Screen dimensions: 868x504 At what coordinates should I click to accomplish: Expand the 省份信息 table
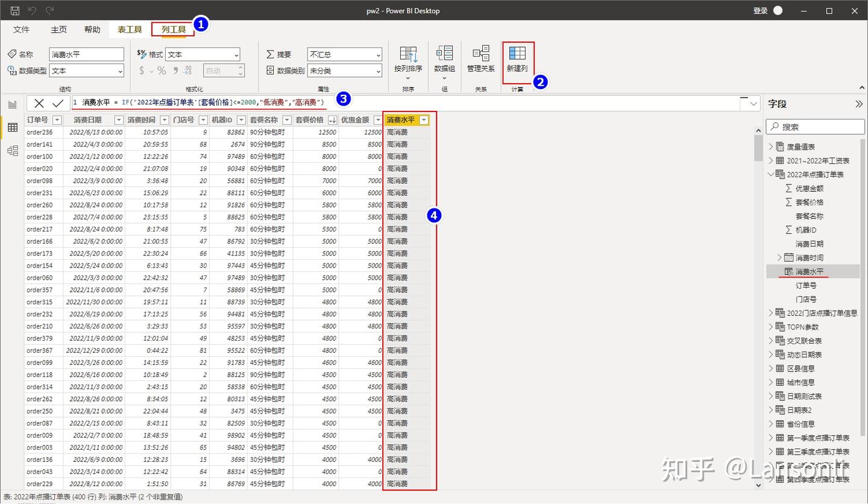click(770, 424)
